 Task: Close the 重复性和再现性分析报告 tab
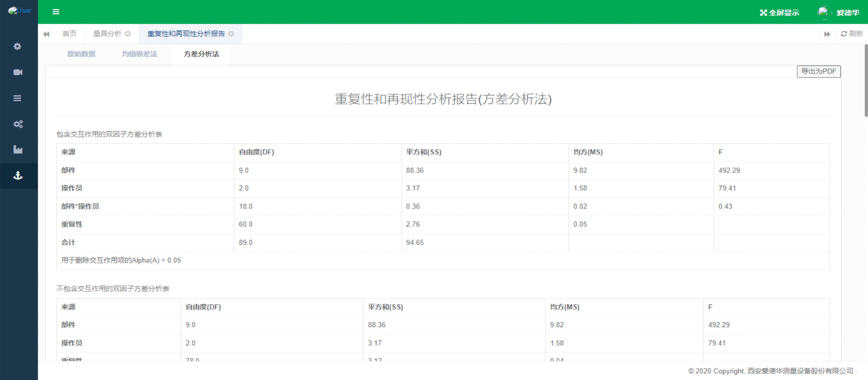[x=231, y=34]
